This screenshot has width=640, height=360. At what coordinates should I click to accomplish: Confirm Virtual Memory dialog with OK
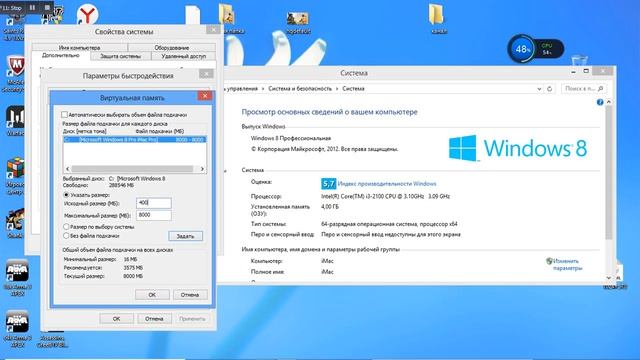(x=152, y=295)
